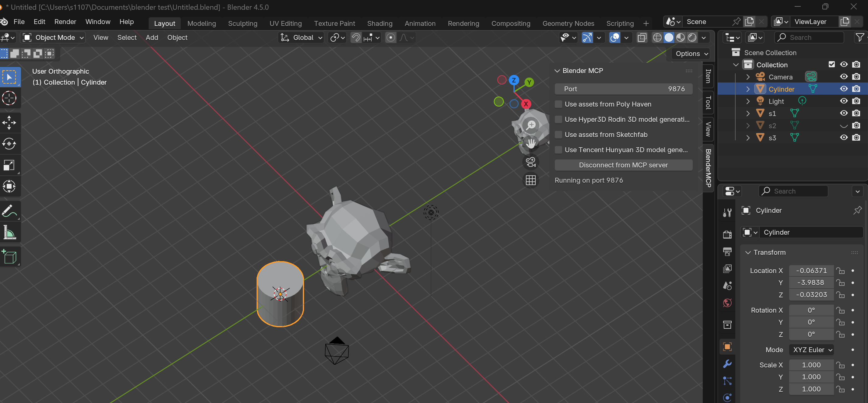Check Use assets from Sketchfab
The image size is (868, 403).
coord(558,135)
